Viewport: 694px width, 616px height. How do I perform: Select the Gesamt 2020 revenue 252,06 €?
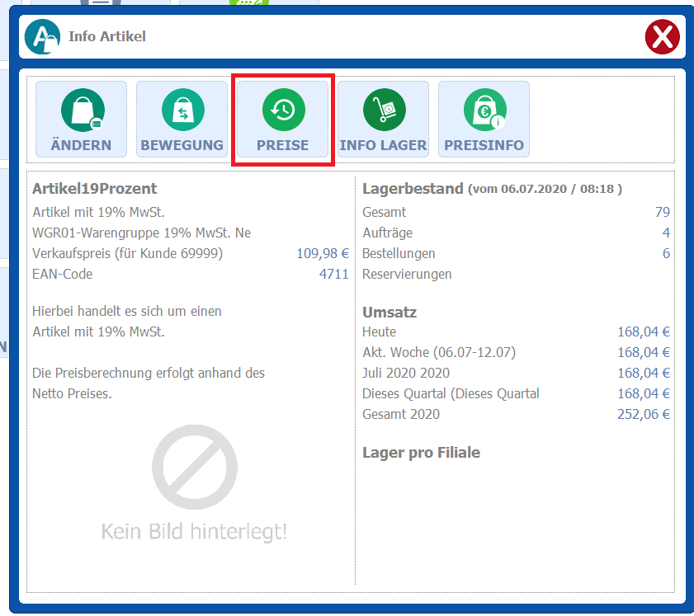click(643, 414)
